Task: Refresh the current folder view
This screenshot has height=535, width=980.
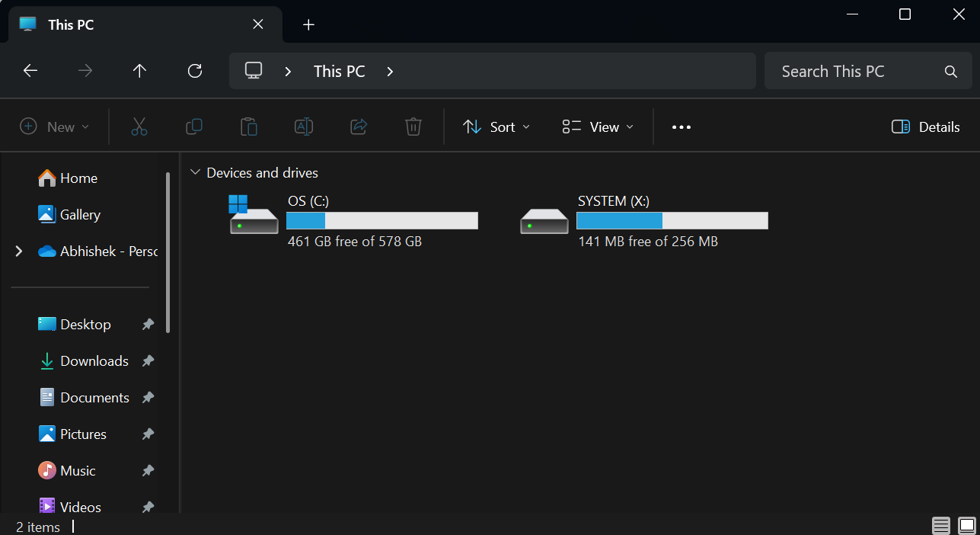Action: click(194, 70)
